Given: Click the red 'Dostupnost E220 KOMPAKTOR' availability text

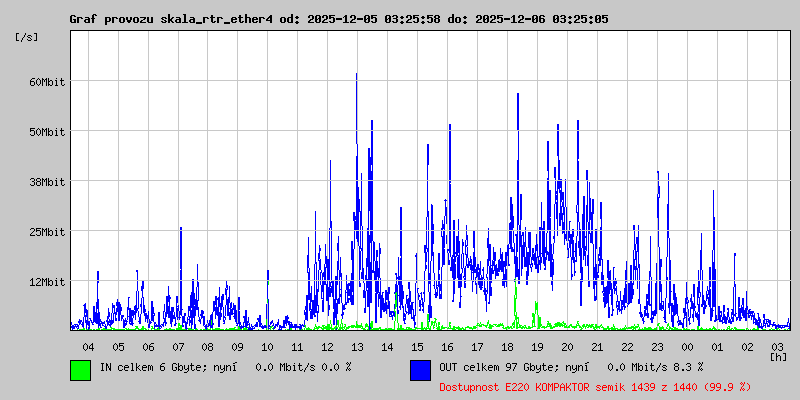Looking at the screenshot, I should 515,388.
